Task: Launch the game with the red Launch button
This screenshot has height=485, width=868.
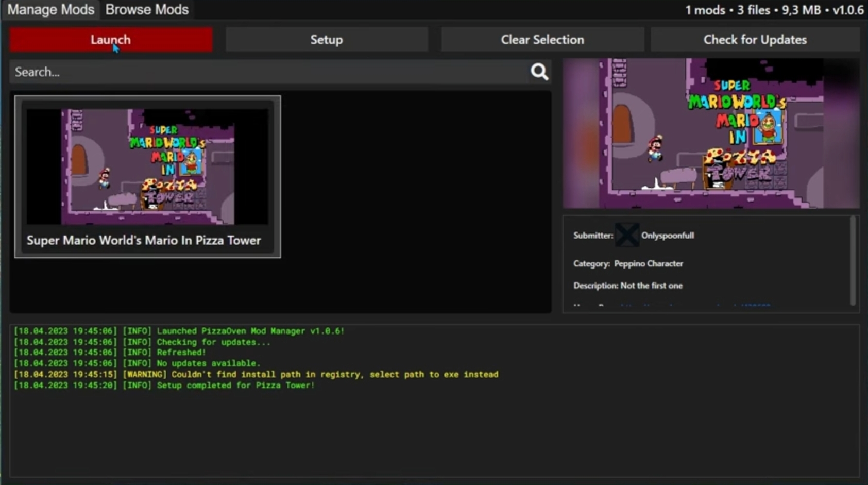Action: [111, 40]
